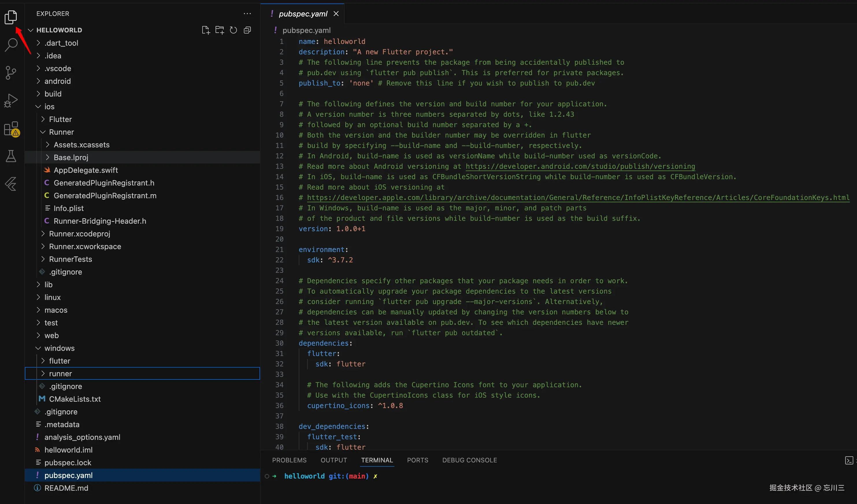Click the New File icon in explorer
The height and width of the screenshot is (504, 857).
[x=206, y=30]
